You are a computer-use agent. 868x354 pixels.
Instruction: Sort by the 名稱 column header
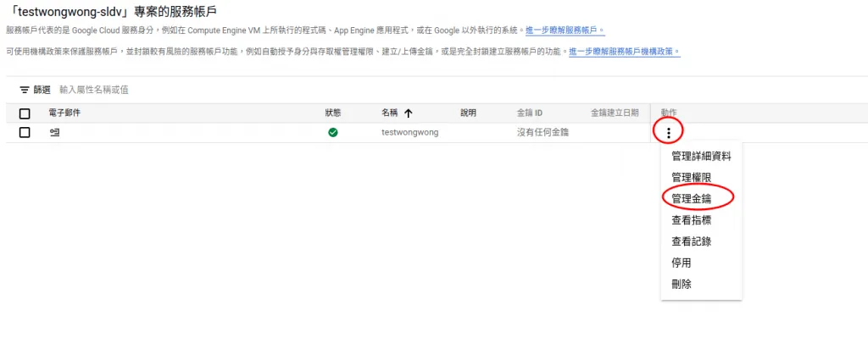(390, 113)
